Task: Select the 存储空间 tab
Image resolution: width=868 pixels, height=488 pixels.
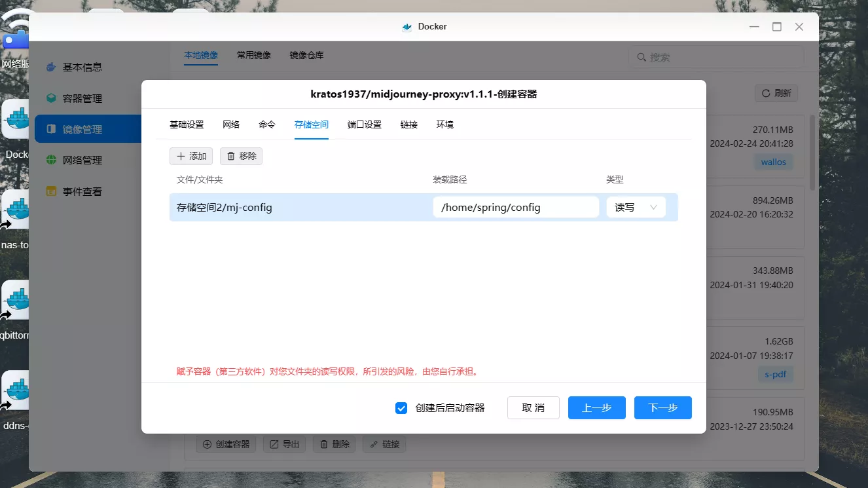Action: [x=312, y=124]
